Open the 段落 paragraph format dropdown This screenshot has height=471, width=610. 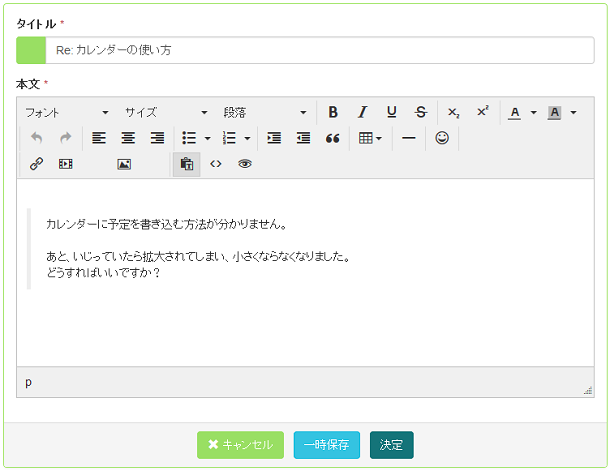[x=264, y=113]
